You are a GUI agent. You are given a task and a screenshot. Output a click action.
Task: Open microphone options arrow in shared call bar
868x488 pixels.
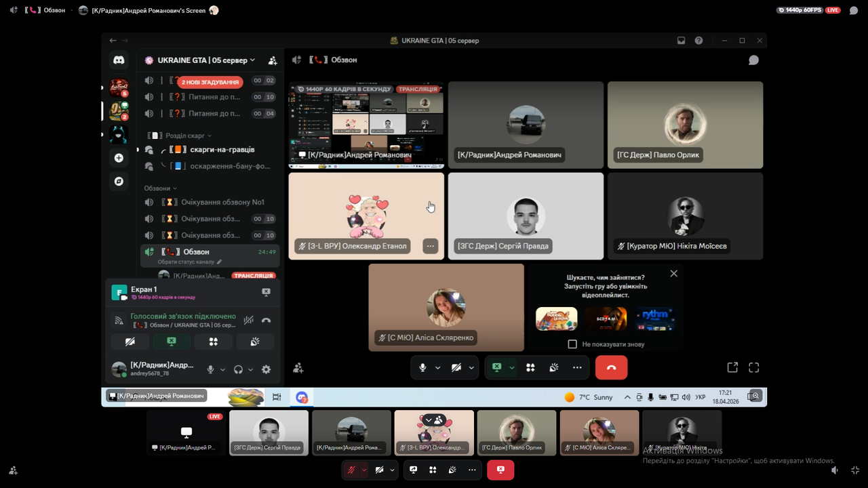tap(437, 367)
